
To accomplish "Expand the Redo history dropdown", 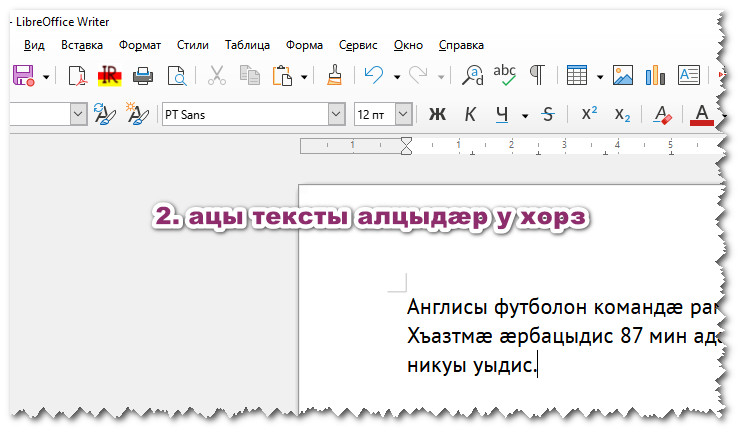I will pyautogui.click(x=441, y=76).
